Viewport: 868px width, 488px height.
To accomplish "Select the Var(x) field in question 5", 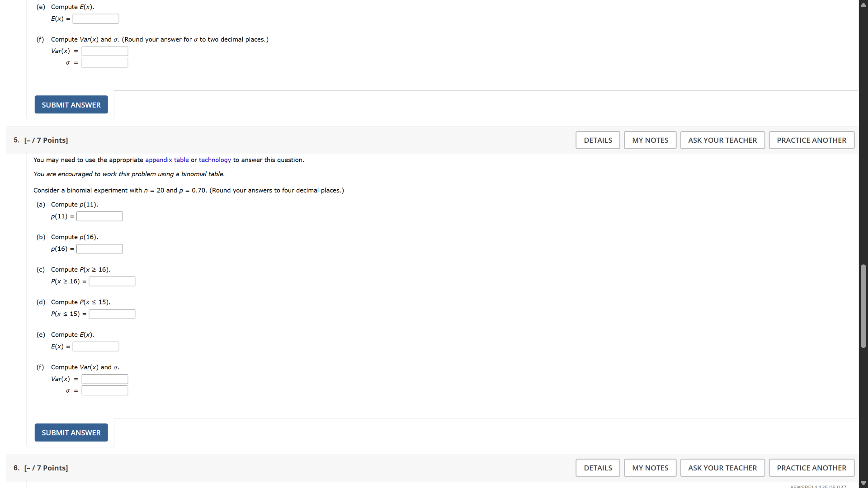I will point(104,379).
